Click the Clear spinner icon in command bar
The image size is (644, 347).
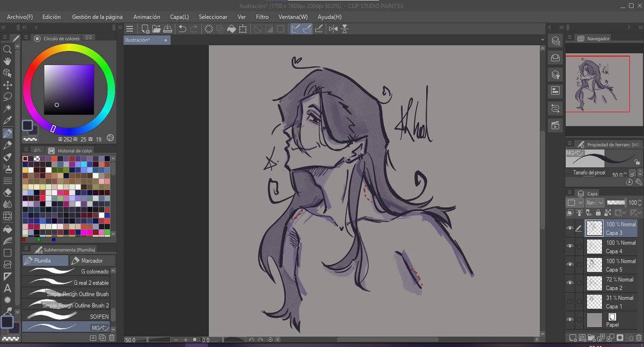(209, 29)
